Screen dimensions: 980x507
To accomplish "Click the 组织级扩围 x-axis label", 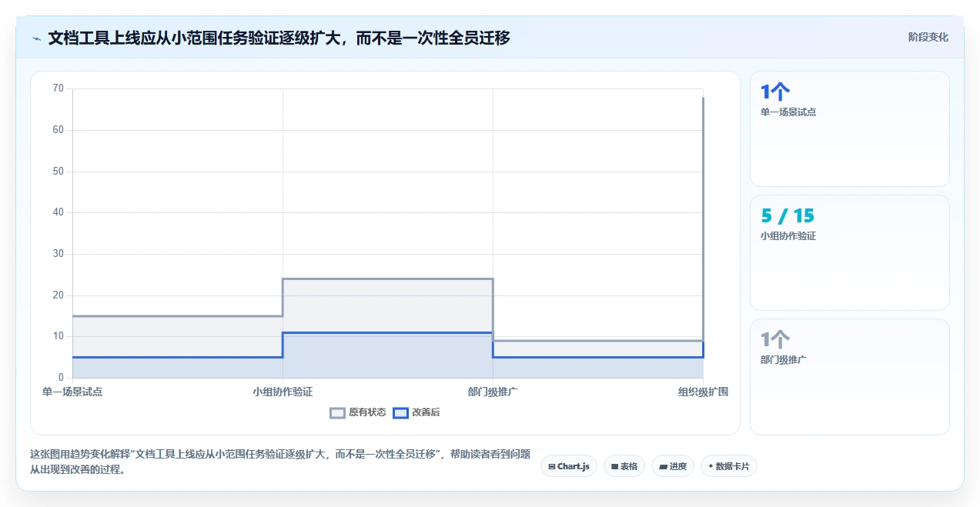I will [703, 392].
